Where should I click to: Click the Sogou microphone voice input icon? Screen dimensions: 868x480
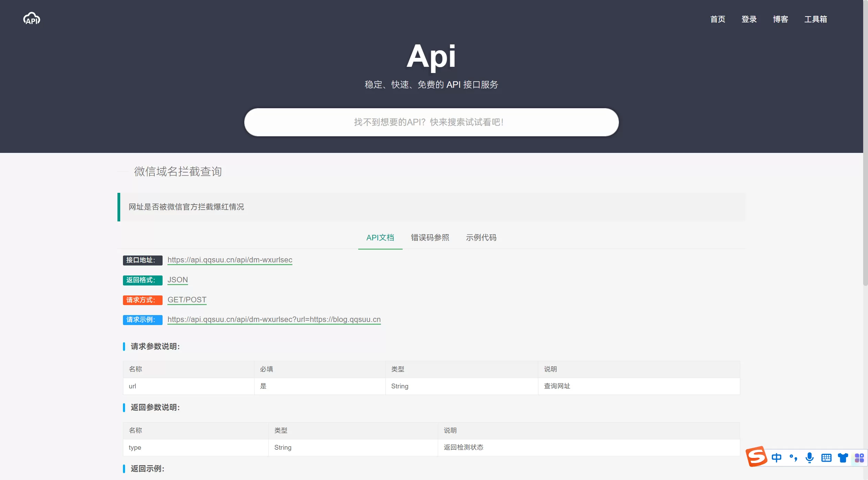pyautogui.click(x=810, y=458)
